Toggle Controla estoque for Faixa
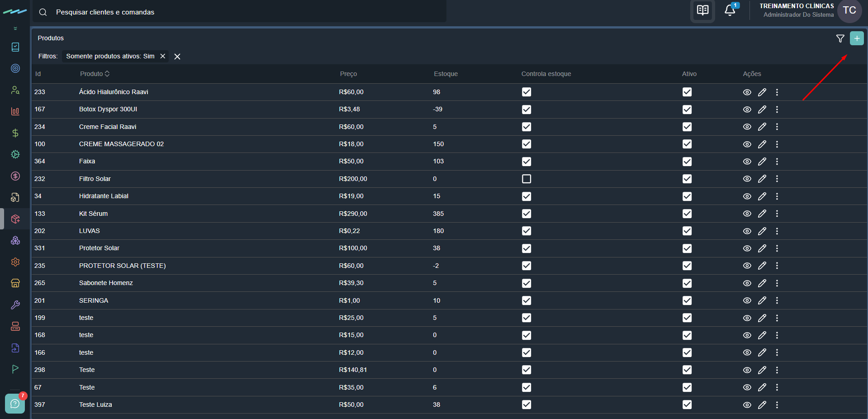The height and width of the screenshot is (419, 868). (526, 162)
